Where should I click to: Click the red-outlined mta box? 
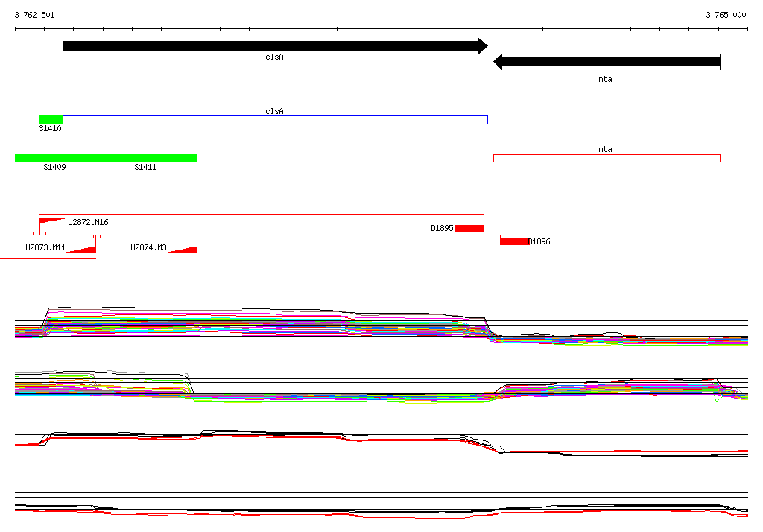click(607, 158)
